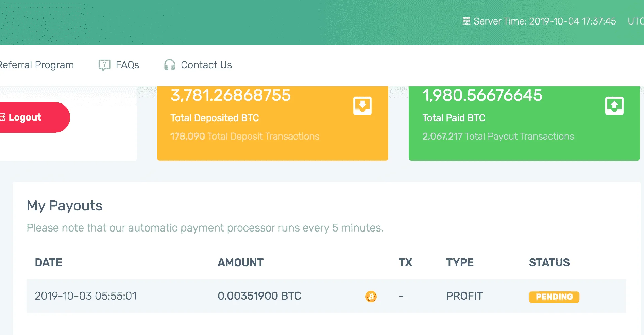
Task: Click the AMOUNT column header
Action: click(x=240, y=262)
